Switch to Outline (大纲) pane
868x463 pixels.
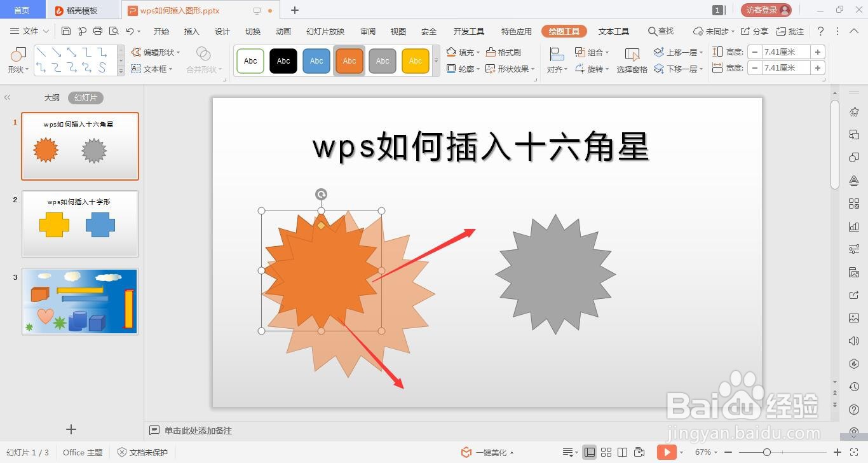coord(51,98)
